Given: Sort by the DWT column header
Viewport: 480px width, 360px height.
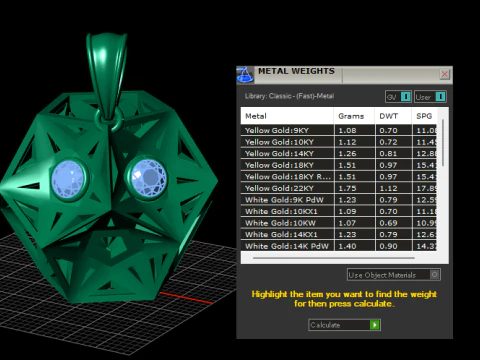Looking at the screenshot, I should (x=393, y=116).
